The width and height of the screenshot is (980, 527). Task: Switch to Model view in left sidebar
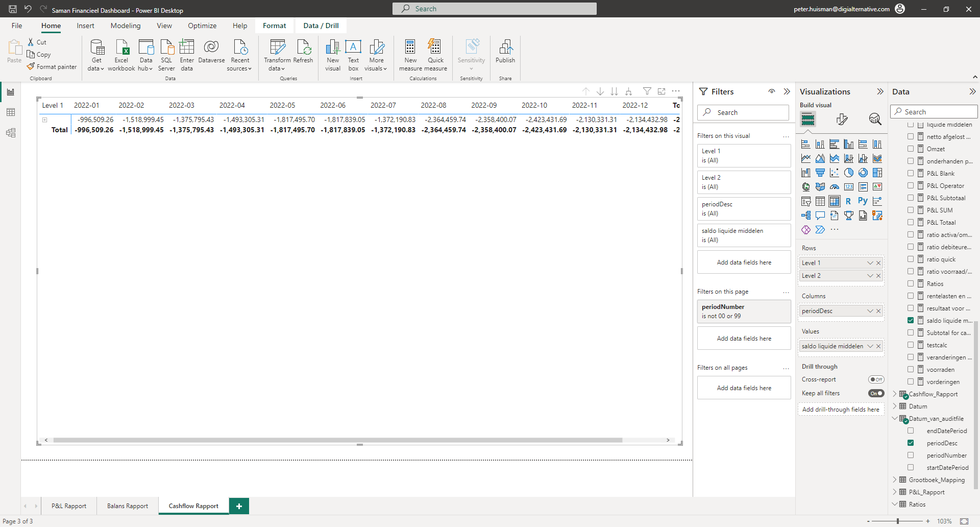click(11, 133)
